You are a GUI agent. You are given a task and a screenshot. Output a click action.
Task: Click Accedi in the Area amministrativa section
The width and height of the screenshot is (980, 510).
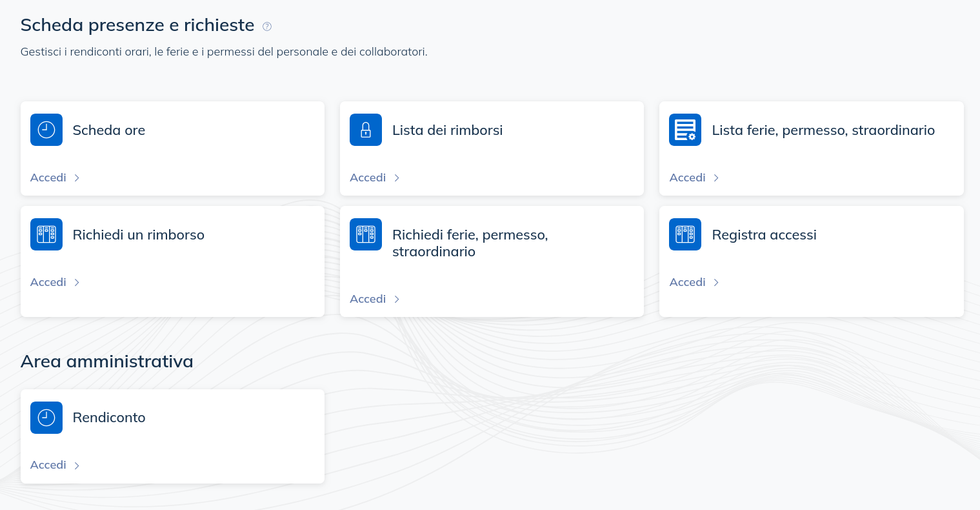tap(48, 465)
